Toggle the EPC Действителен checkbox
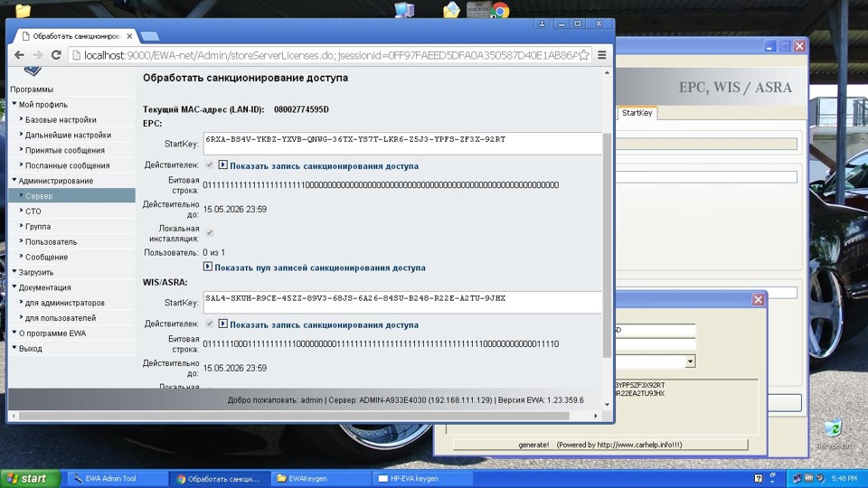 [x=209, y=164]
